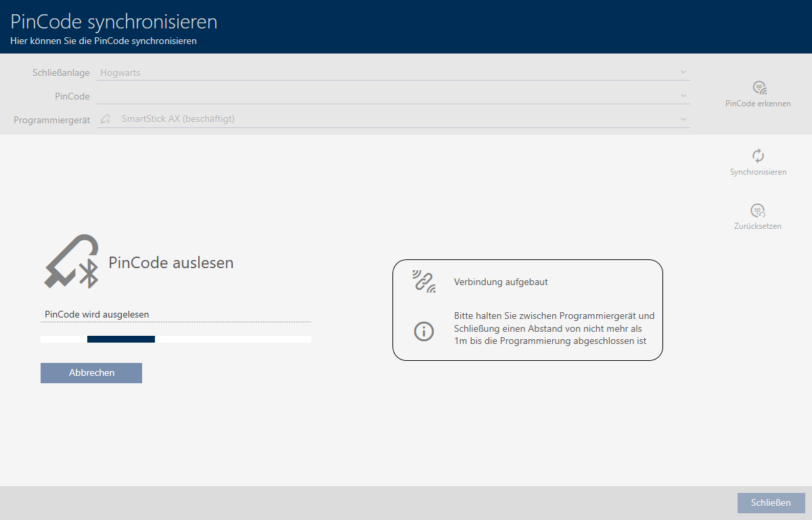Click the 'Schließanlage' field label
The height and width of the screenshot is (520, 812).
(61, 72)
